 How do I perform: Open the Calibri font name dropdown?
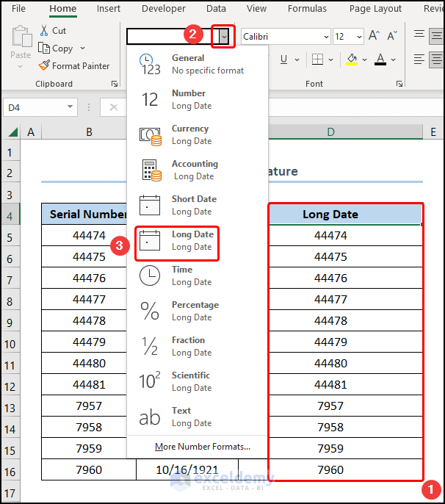(326, 37)
